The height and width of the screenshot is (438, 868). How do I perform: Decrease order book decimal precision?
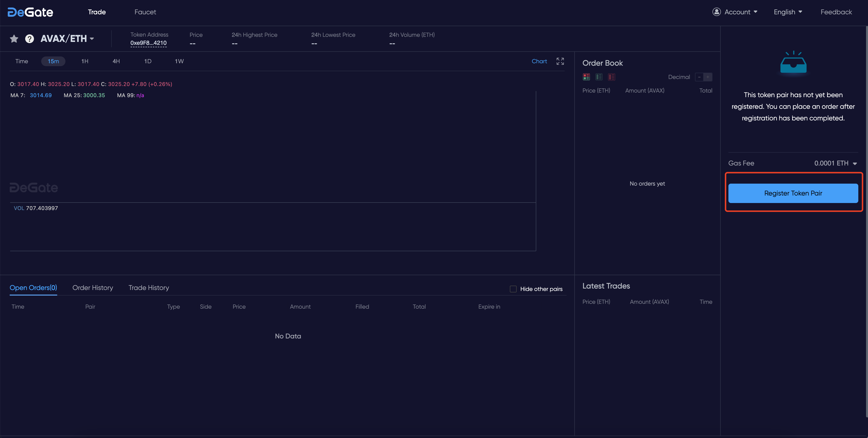point(699,77)
